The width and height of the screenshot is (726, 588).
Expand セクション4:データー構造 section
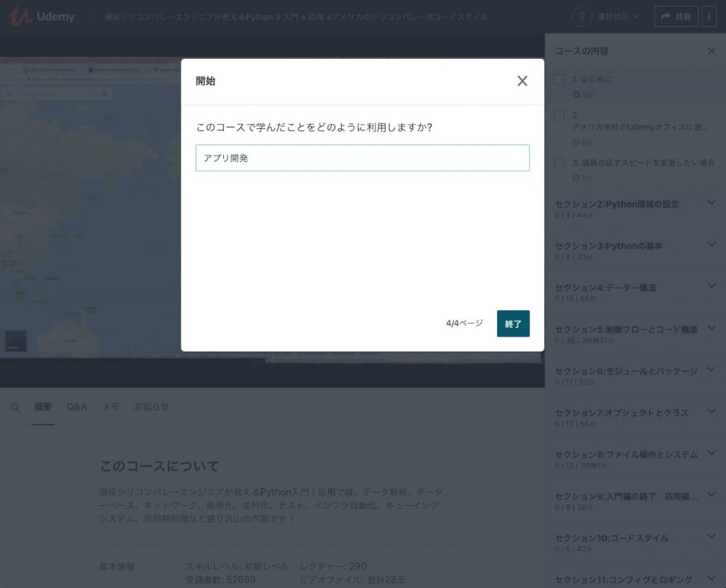coord(712,287)
